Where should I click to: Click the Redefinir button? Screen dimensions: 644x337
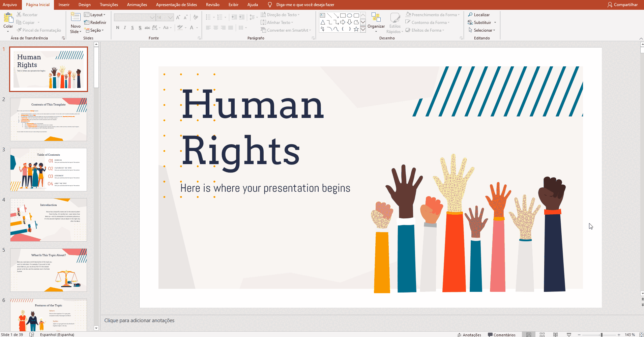click(95, 23)
